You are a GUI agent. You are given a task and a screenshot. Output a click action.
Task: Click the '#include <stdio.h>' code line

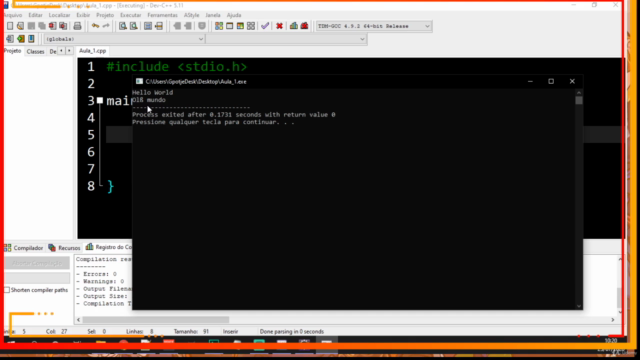coord(177,67)
